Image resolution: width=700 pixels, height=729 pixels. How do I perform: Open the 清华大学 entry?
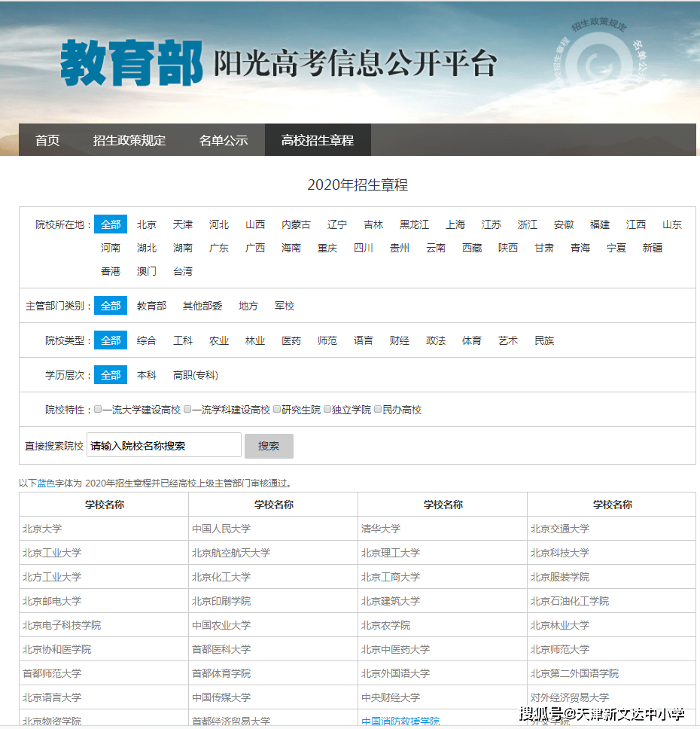tap(381, 529)
